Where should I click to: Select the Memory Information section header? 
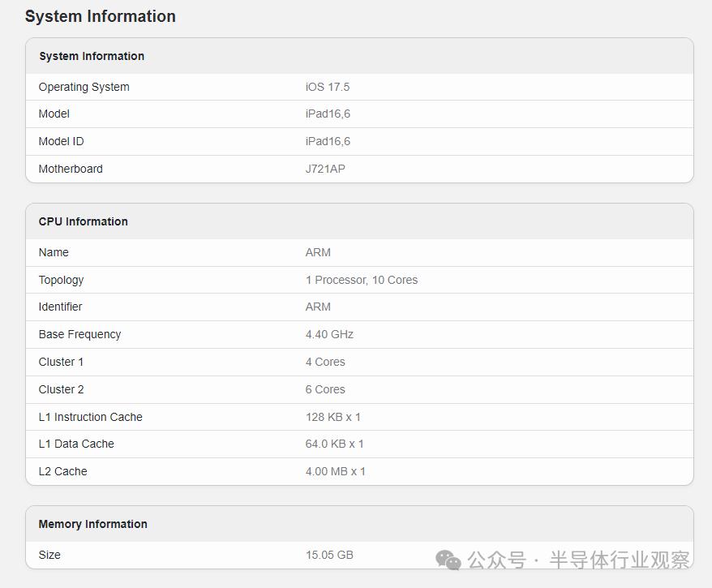pos(93,524)
